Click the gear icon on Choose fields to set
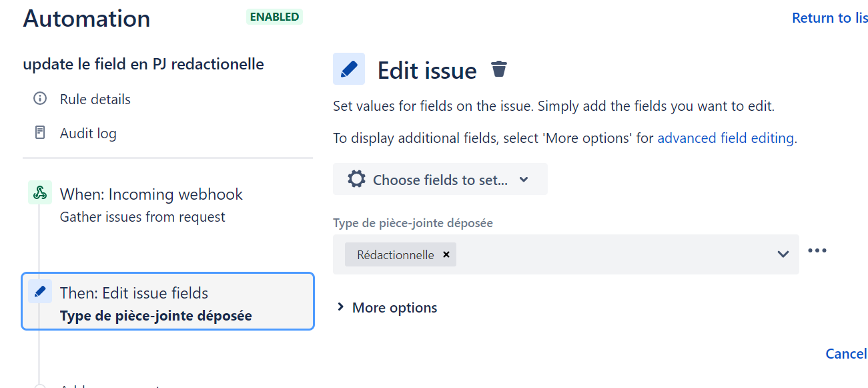 point(356,178)
